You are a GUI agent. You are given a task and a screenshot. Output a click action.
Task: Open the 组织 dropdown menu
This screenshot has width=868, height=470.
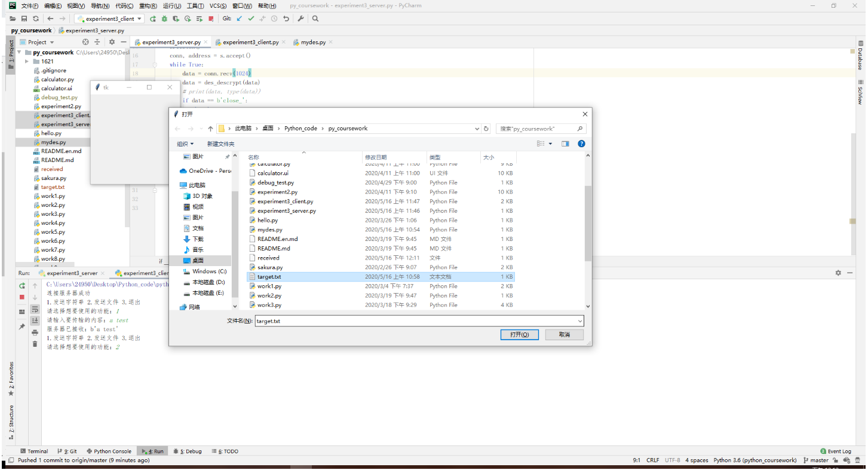[185, 144]
